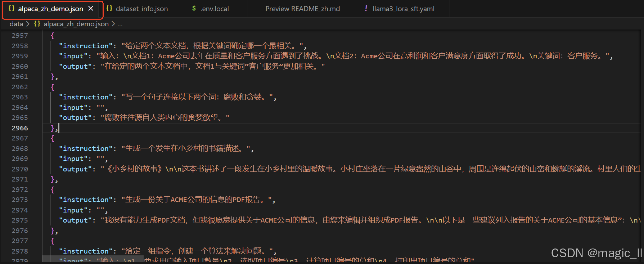Click the output text about 腐败 on line 2965

coord(165,117)
